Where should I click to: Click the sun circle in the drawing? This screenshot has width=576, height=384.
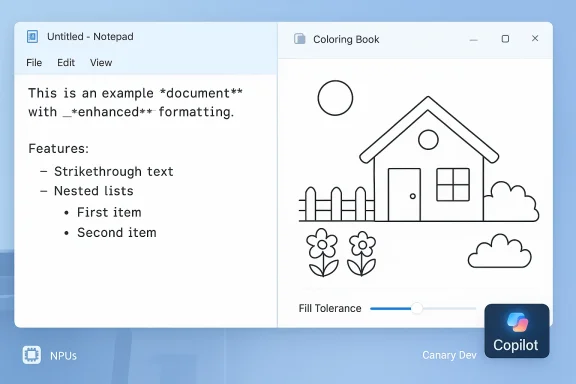coord(335,98)
